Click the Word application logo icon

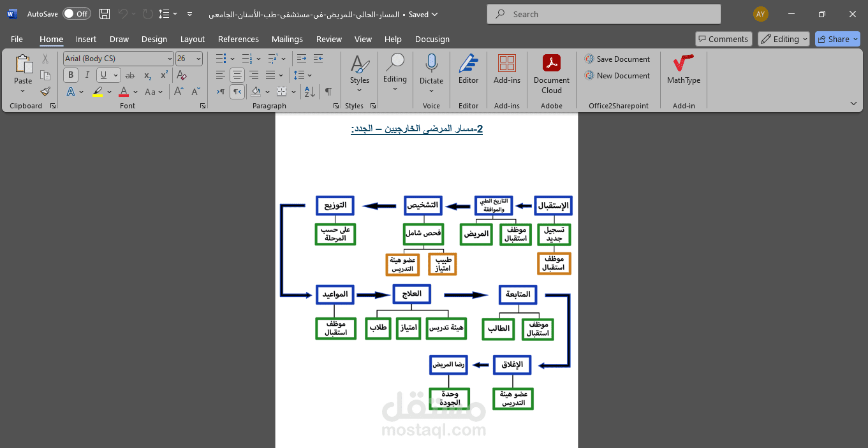[x=12, y=14]
